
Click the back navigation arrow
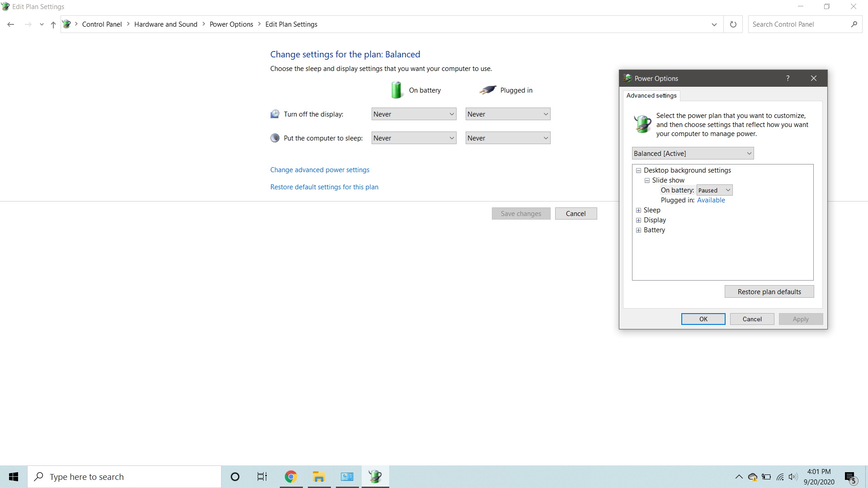11,24
